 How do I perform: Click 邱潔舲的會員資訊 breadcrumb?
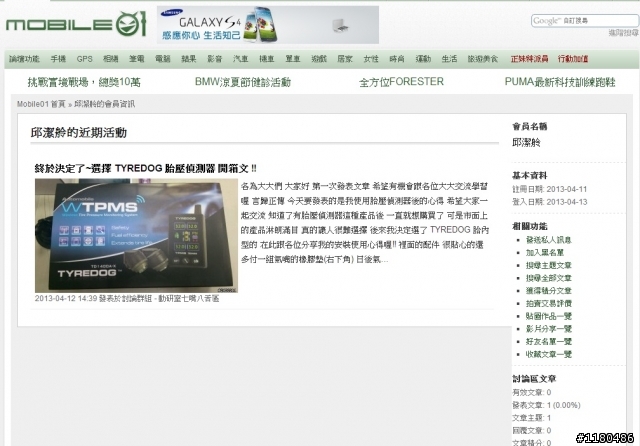tap(104, 104)
